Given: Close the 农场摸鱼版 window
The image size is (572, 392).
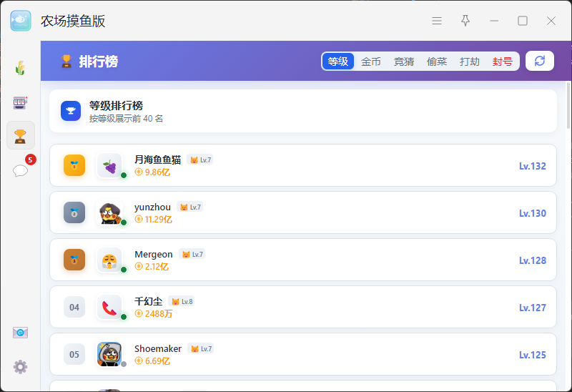Looking at the screenshot, I should (x=551, y=21).
